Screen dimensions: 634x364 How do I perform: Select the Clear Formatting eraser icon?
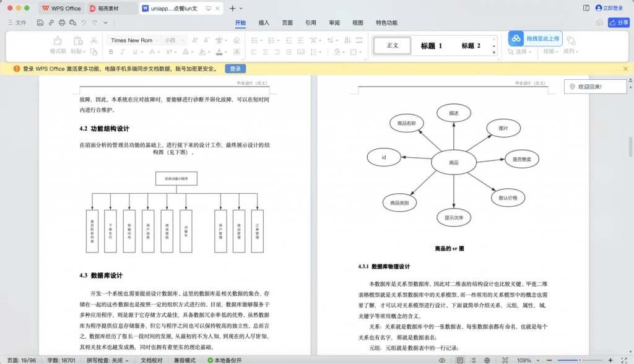click(x=236, y=40)
